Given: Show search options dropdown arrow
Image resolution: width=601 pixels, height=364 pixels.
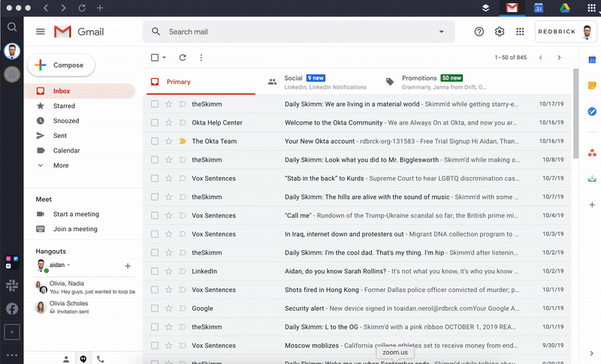Looking at the screenshot, I should [441, 32].
